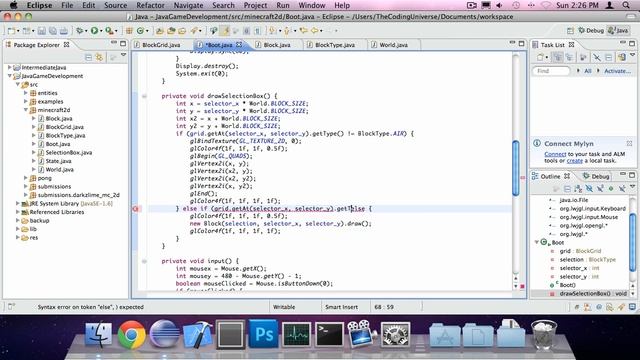Toggle Hide Static Members in Outline toolbar
640x360 pixels.
(x=600, y=189)
